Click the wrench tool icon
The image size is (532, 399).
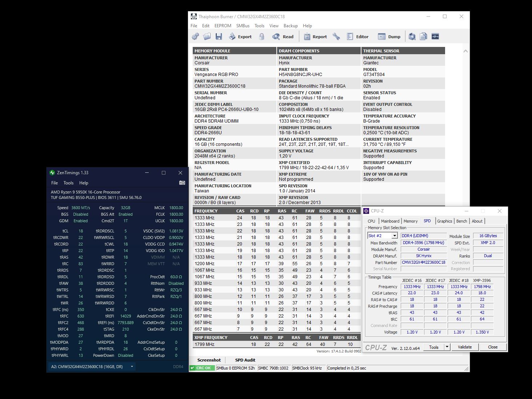click(336, 36)
